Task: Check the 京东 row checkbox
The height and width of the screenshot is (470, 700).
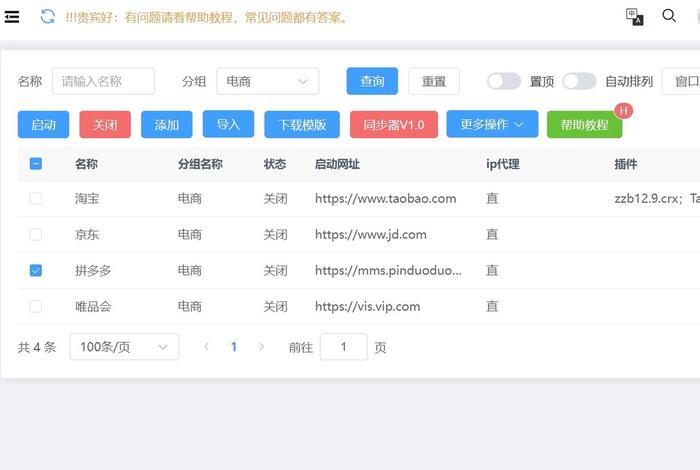Action: coord(36,234)
